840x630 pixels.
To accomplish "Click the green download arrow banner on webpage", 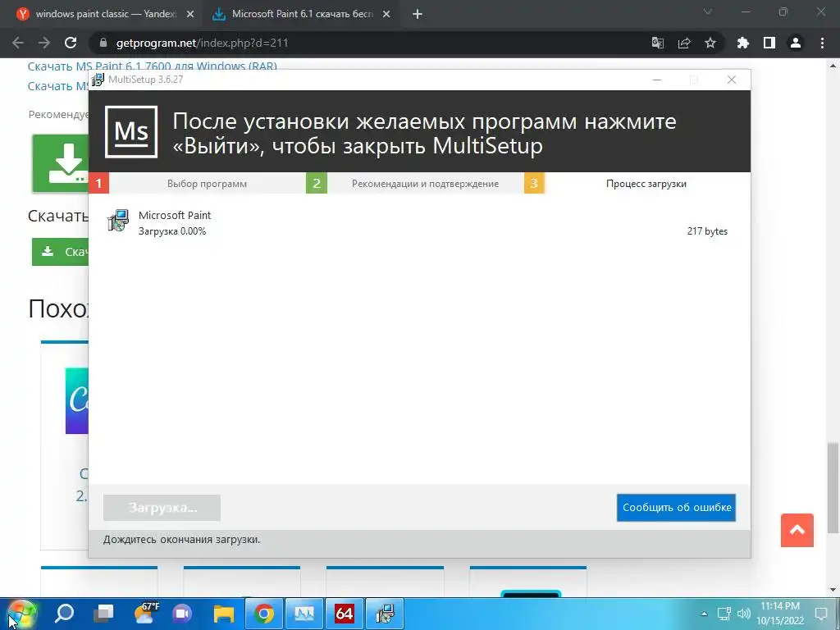I will (60, 163).
